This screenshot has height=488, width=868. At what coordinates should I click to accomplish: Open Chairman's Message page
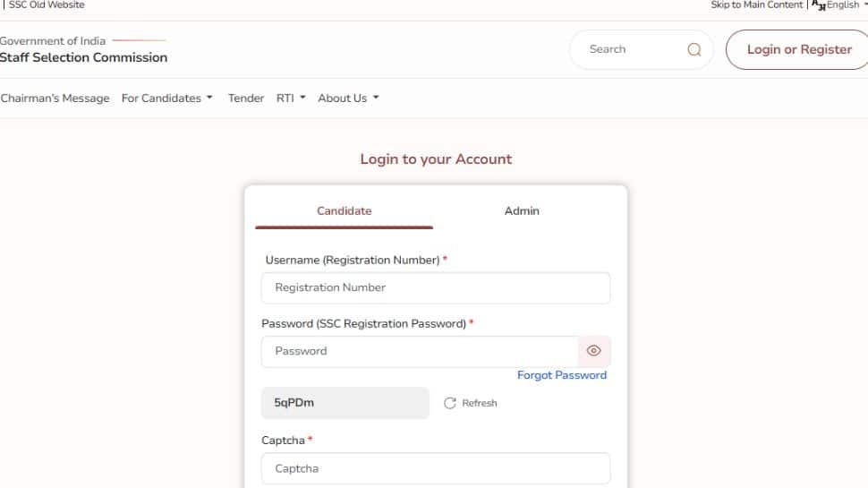55,98
